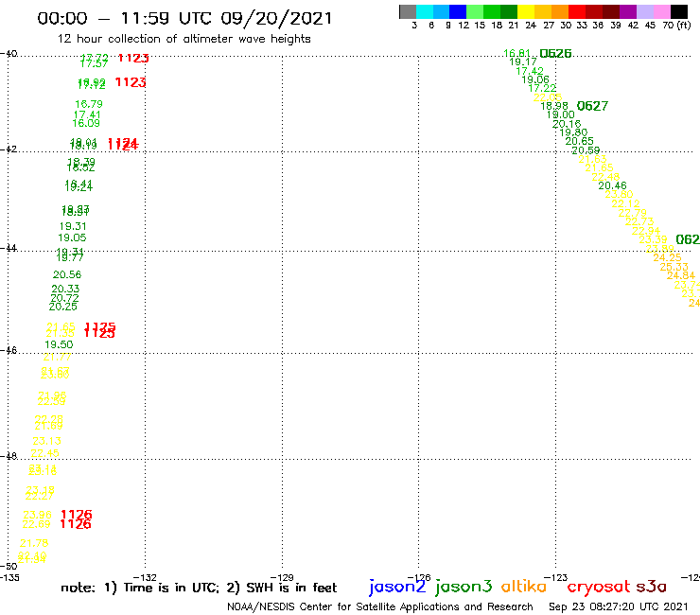Click the wave height value 22.79
Image resolution: width=700 pixels, height=615 pixels.
[633, 213]
